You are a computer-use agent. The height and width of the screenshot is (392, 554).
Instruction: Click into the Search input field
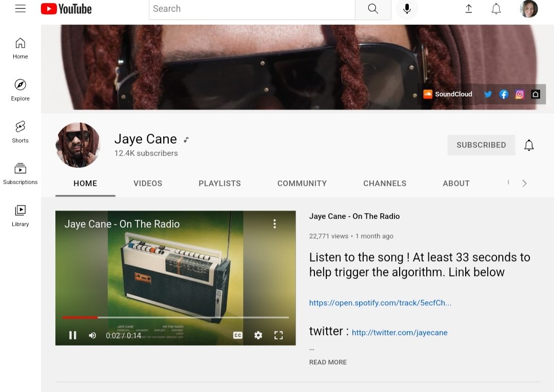pyautogui.click(x=252, y=9)
